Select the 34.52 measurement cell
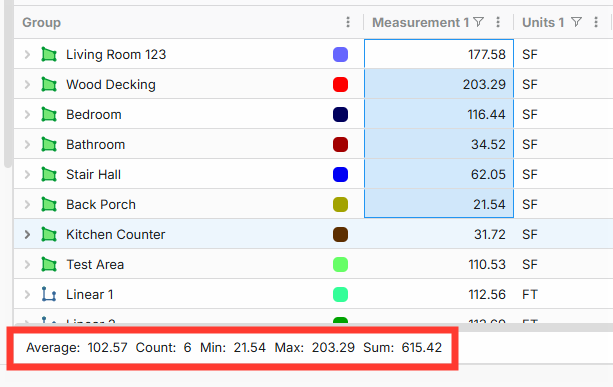 click(x=439, y=144)
